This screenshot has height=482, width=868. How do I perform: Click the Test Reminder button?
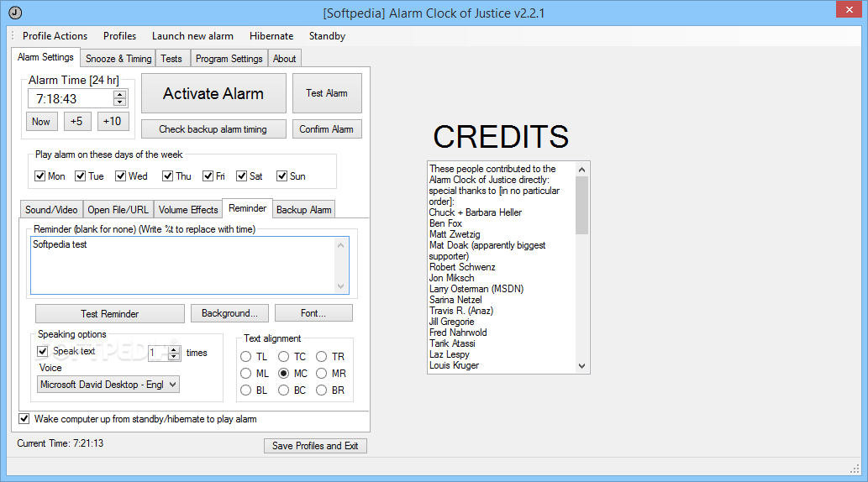(x=109, y=314)
